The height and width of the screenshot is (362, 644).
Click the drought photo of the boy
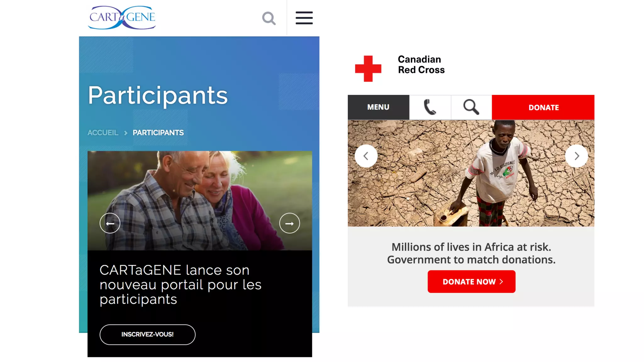tap(471, 173)
